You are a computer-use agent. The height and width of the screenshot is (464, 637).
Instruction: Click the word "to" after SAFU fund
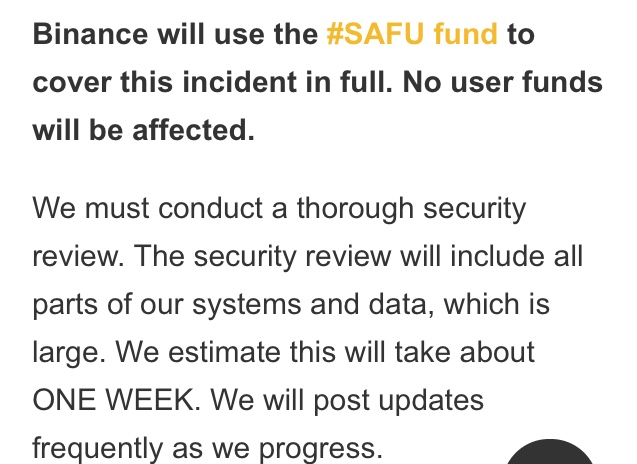pos(520,35)
